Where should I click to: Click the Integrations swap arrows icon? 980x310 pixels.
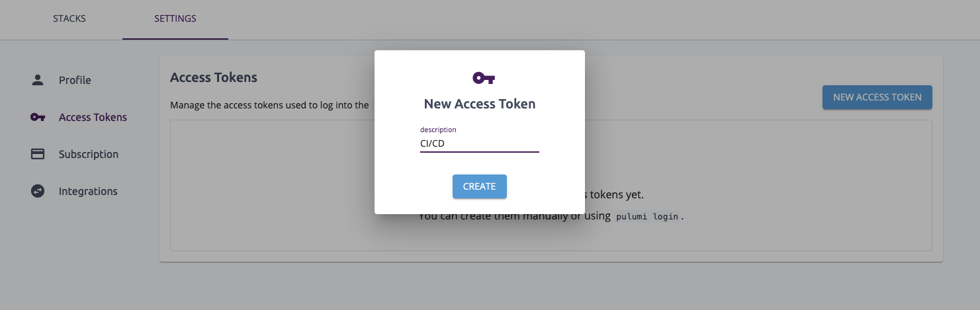point(38,191)
